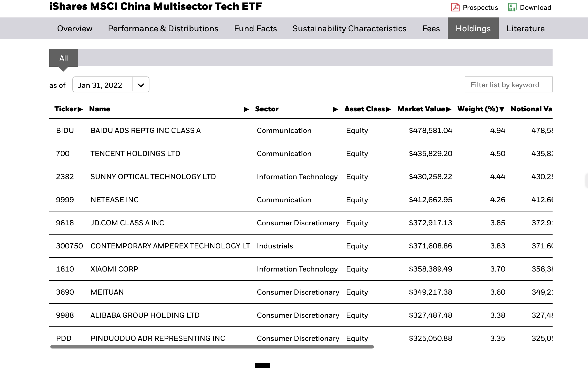Open the as-of date dropdown chevron
588x368 pixels.
coord(141,85)
